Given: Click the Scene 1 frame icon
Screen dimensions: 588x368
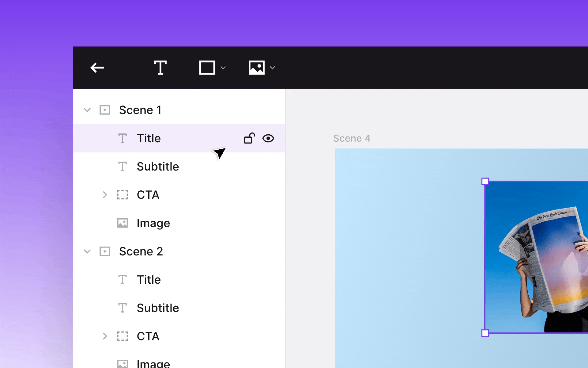Looking at the screenshot, I should pos(105,110).
